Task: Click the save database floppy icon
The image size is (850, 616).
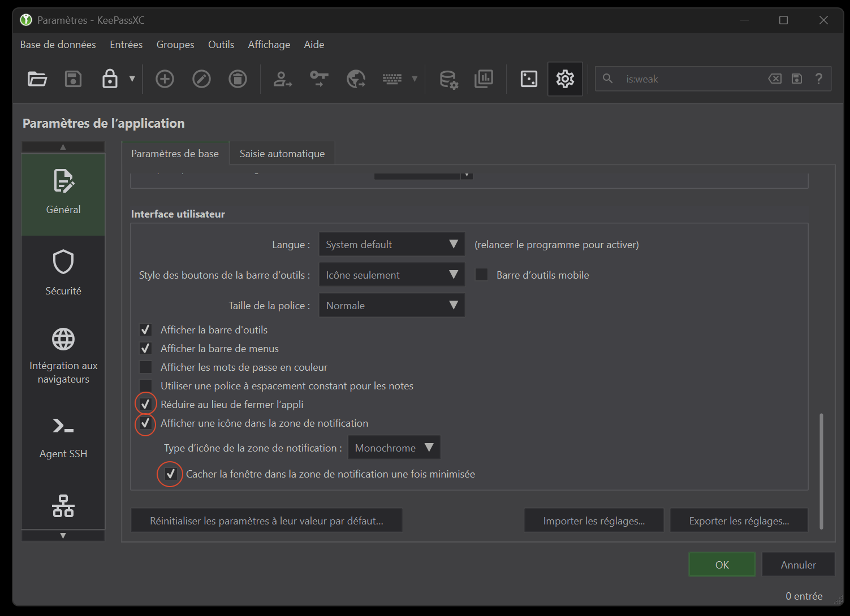Action: [x=74, y=79]
